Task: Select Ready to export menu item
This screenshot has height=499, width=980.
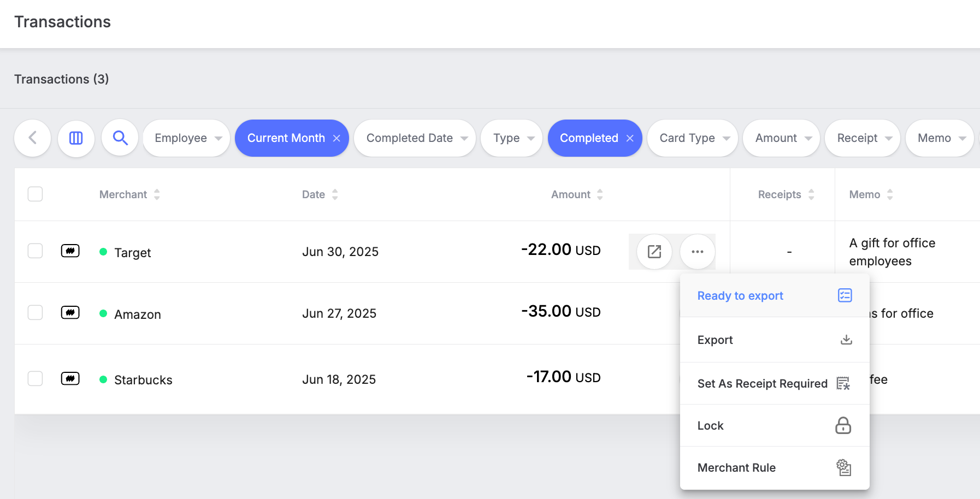Action: pyautogui.click(x=775, y=295)
